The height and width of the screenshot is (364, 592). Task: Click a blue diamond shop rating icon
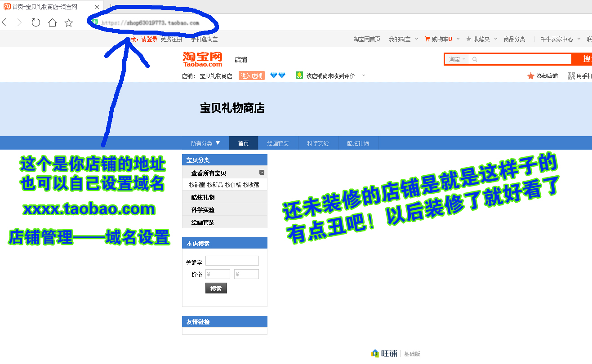click(x=273, y=75)
